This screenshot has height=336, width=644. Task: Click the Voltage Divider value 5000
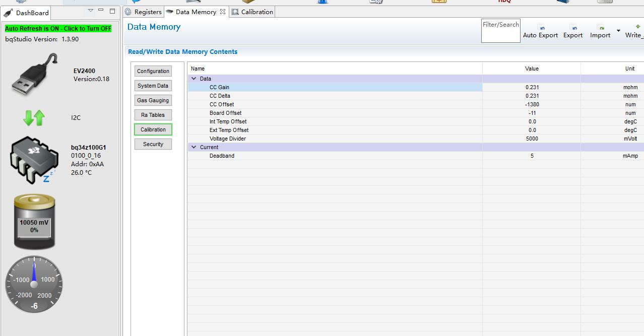point(532,139)
